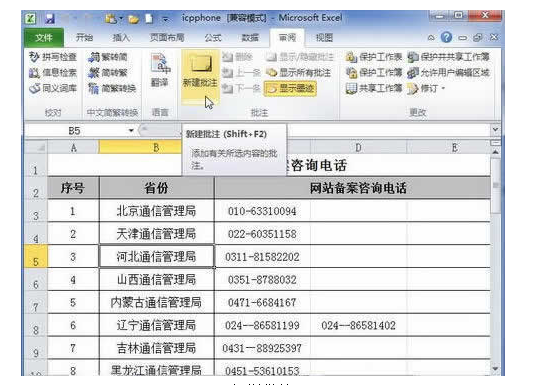Click phone number 0431--88925397

pyautogui.click(x=262, y=349)
